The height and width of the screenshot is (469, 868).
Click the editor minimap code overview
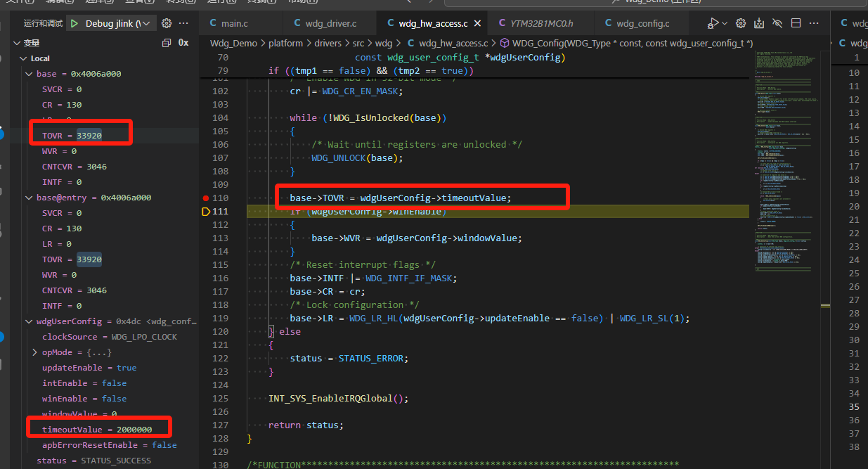pyautogui.click(x=786, y=160)
